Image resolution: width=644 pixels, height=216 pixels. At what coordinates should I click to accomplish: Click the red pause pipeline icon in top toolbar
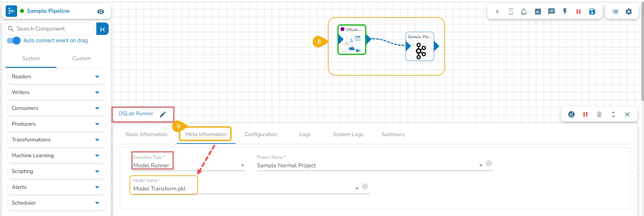[x=579, y=12]
